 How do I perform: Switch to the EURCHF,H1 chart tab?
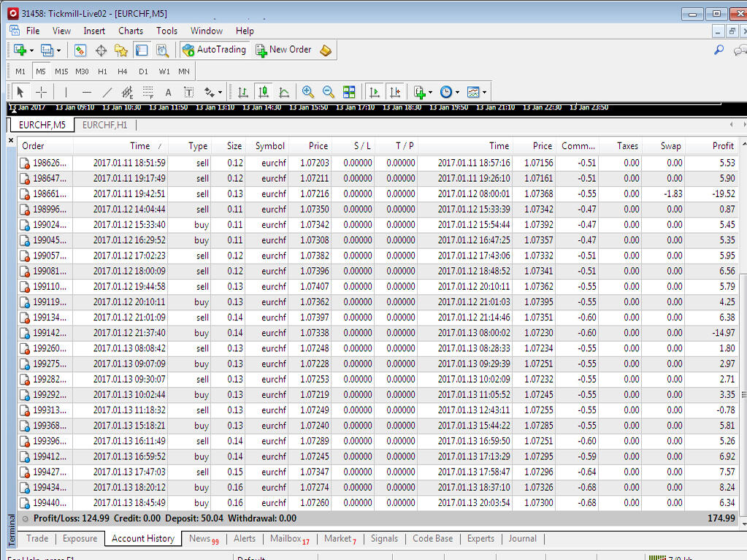(105, 125)
